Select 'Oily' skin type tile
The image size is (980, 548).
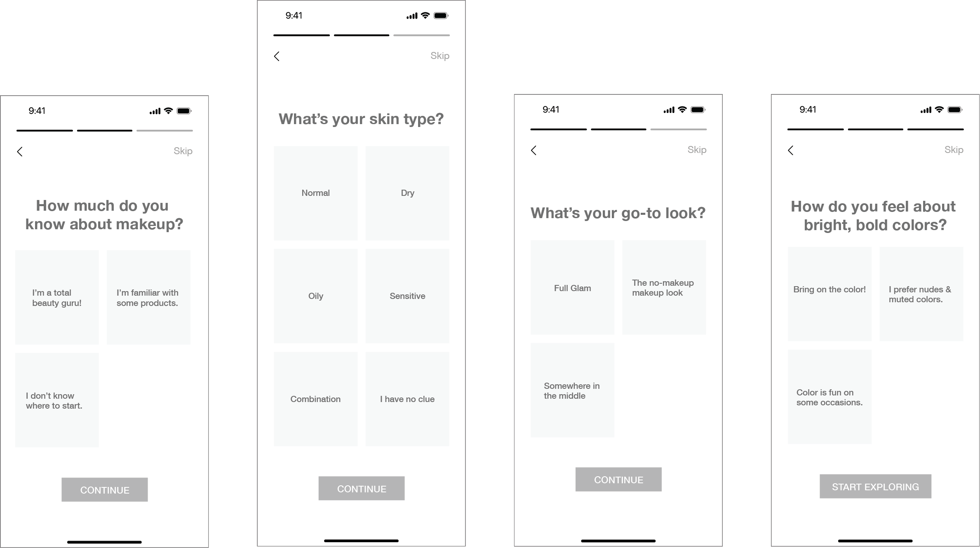click(316, 295)
